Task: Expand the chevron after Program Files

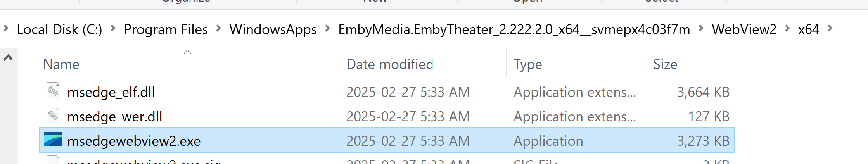Action: (x=219, y=29)
